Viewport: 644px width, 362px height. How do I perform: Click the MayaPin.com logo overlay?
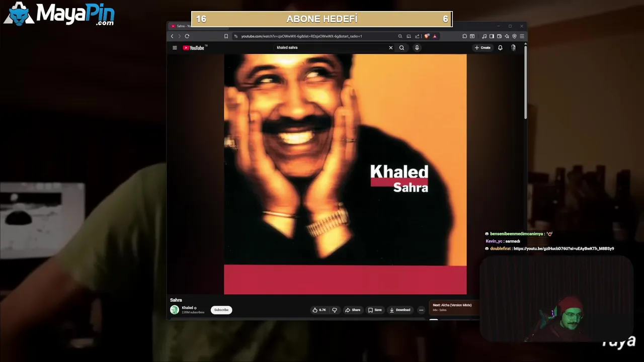point(59,14)
